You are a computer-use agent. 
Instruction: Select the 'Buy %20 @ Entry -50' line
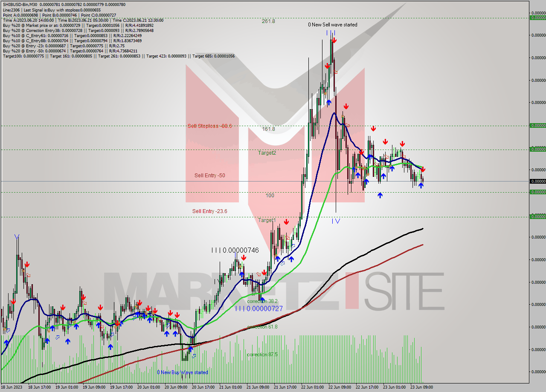click(x=70, y=51)
